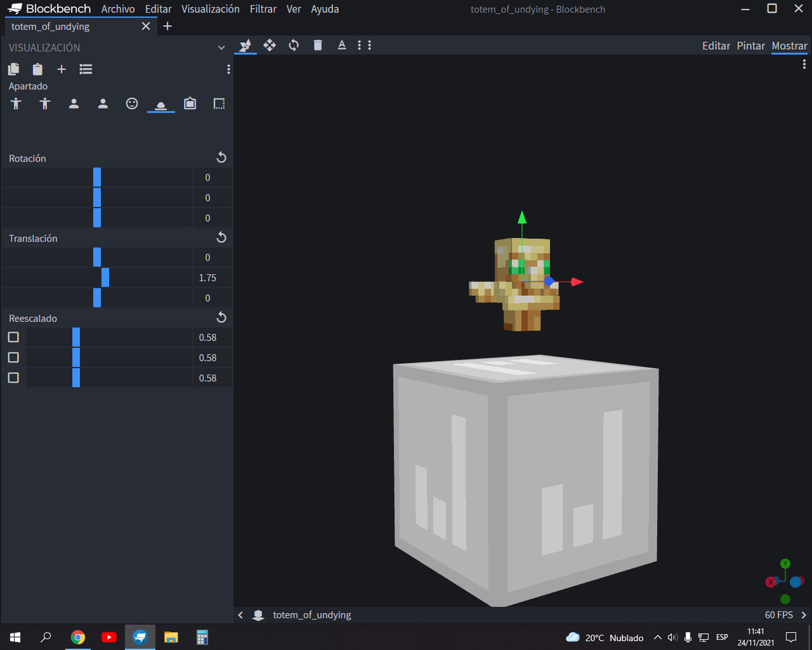812x650 pixels.
Task: Open the Archivo menu
Action: pyautogui.click(x=118, y=9)
